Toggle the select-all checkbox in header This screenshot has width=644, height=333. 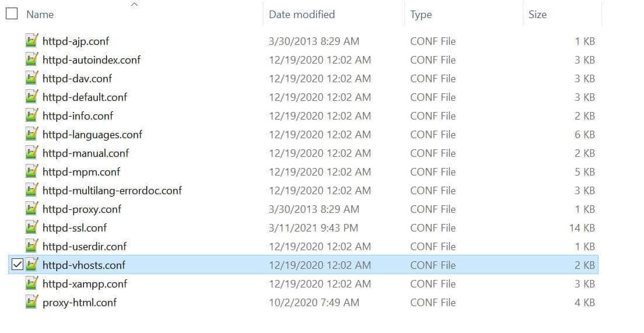point(12,13)
